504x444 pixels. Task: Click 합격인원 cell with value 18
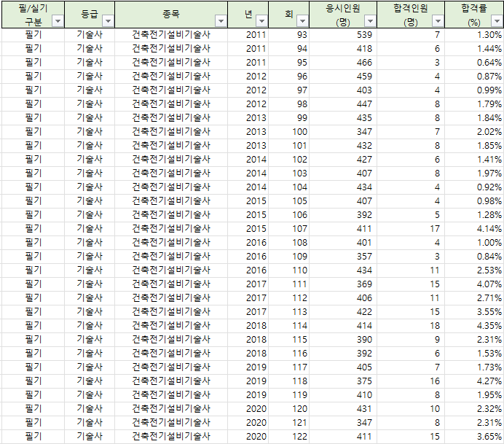pos(411,325)
